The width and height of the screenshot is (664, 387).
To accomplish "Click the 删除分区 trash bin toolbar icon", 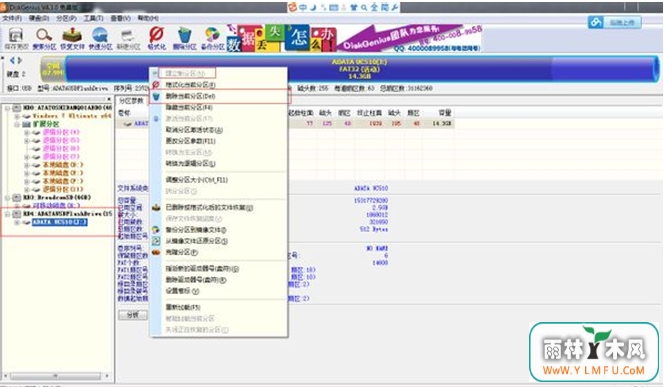I will point(184,38).
